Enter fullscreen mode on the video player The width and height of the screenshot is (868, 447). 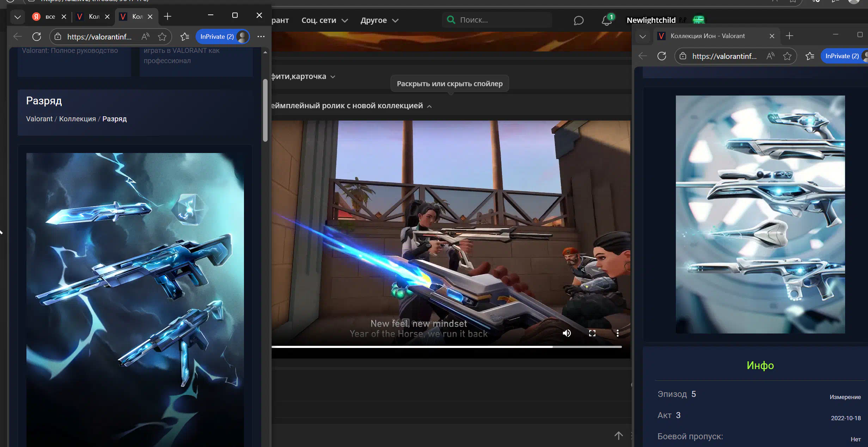point(592,333)
